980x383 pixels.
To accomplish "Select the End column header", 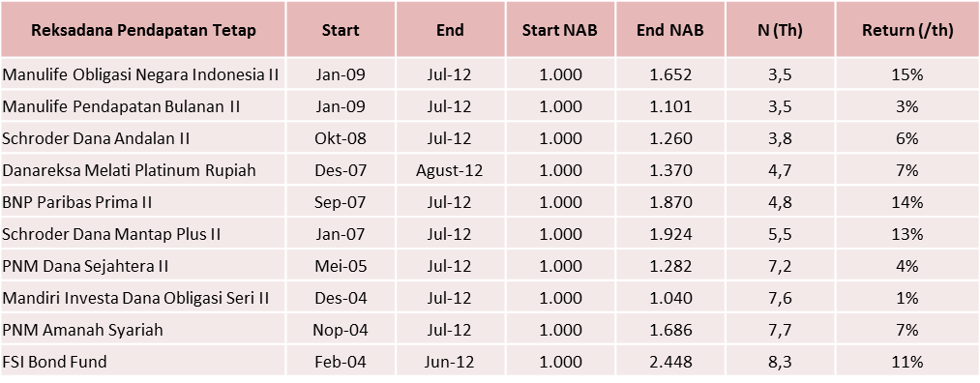I will [450, 30].
